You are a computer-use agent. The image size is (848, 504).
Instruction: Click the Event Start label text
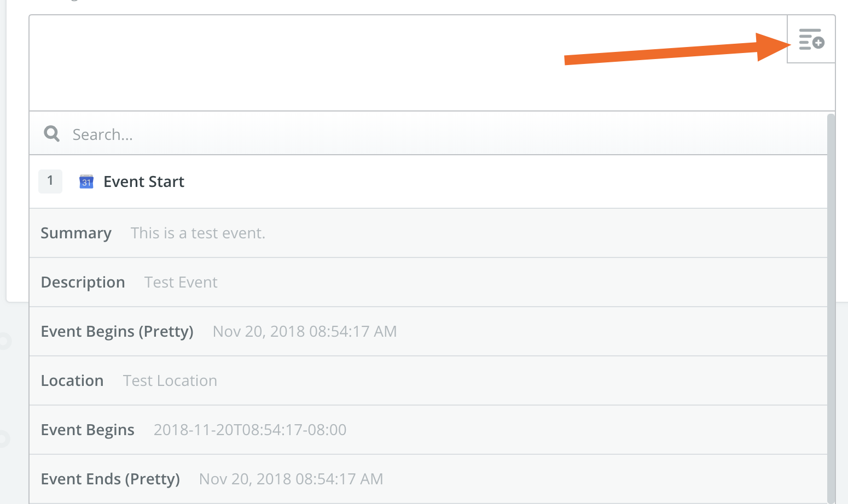click(x=144, y=181)
